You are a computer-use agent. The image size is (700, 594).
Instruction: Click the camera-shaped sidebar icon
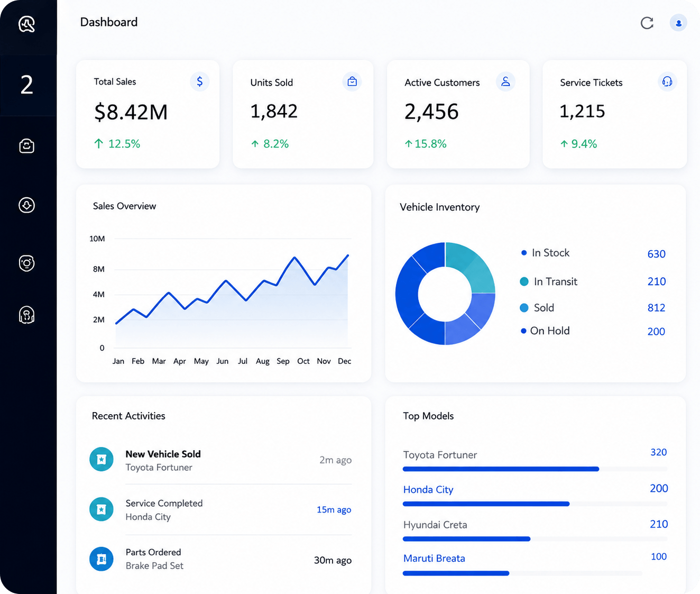(27, 263)
